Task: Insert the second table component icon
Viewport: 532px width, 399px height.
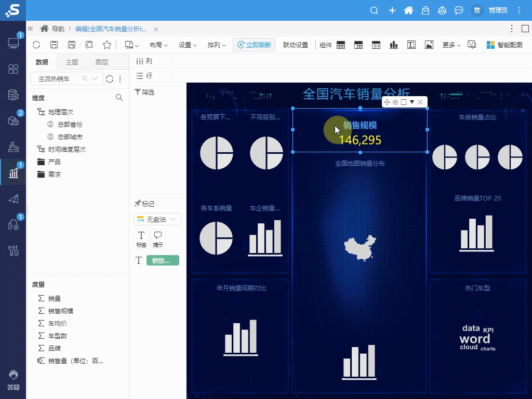Action: pyautogui.click(x=358, y=45)
